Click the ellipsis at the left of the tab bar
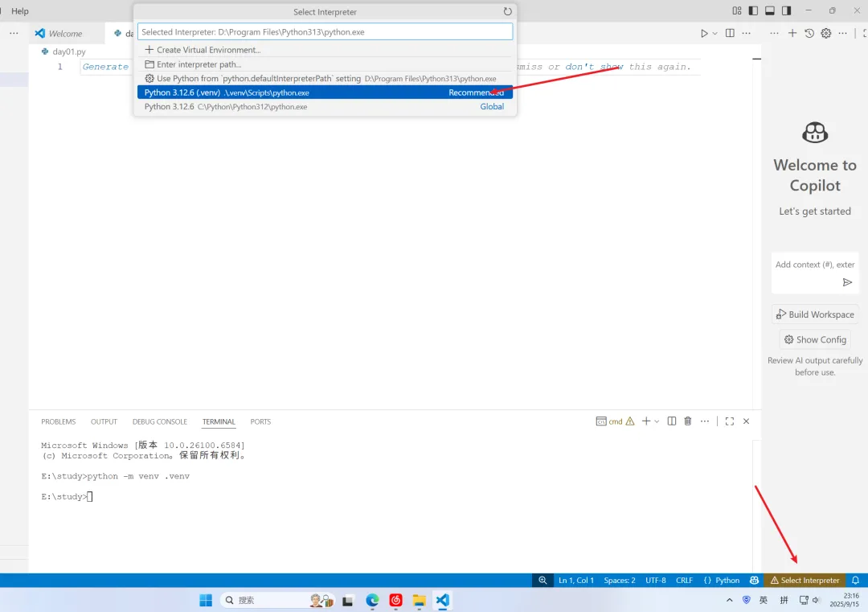The height and width of the screenshot is (612, 868). (14, 33)
